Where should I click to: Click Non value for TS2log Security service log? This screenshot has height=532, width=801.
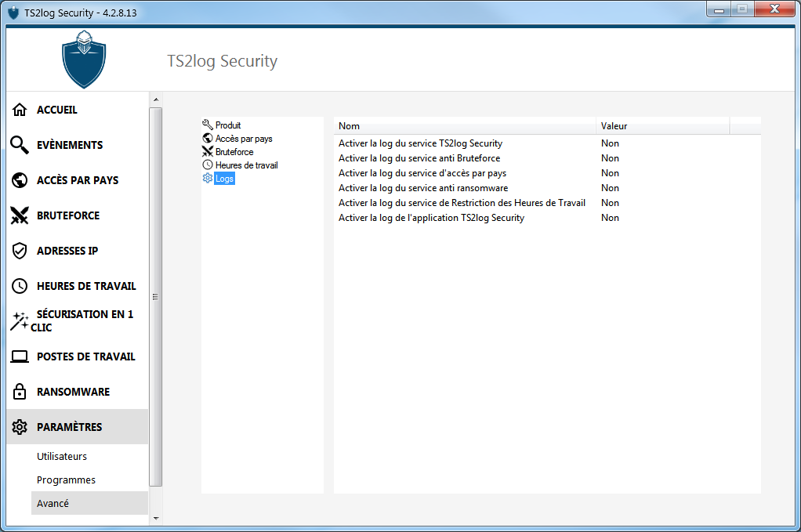click(x=610, y=143)
